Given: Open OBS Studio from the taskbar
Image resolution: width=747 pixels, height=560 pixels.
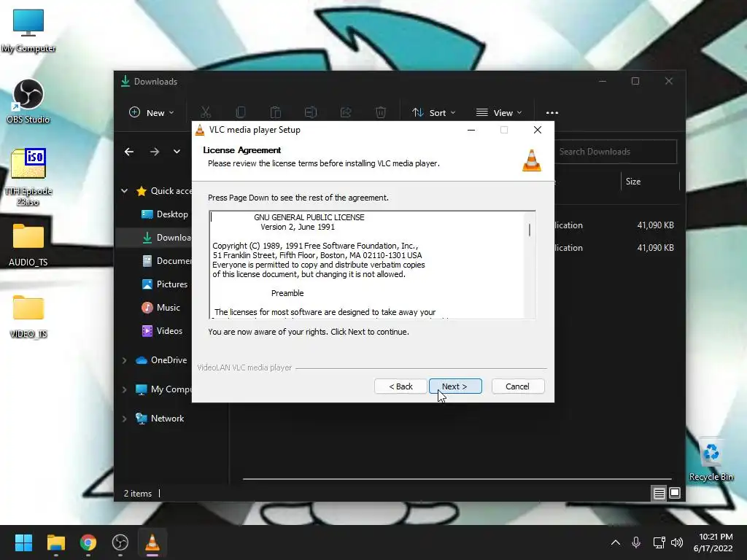Looking at the screenshot, I should pyautogui.click(x=120, y=542).
